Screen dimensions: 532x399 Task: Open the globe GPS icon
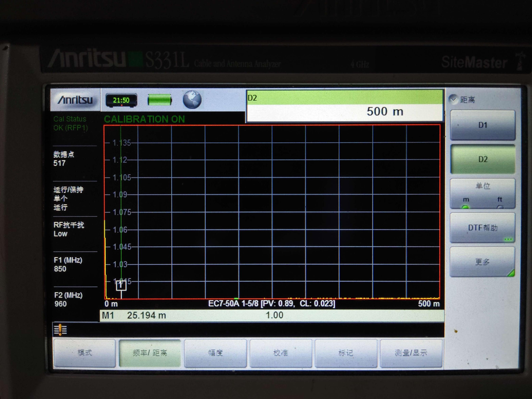[192, 99]
